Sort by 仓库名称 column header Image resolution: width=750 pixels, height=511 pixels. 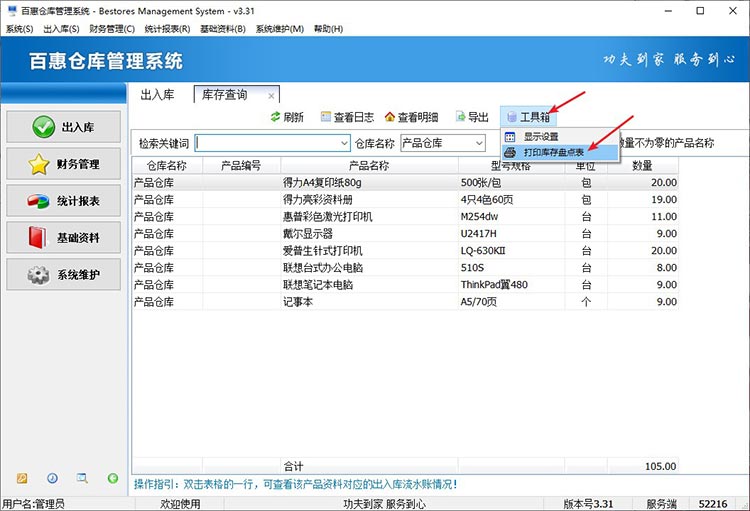click(x=167, y=166)
